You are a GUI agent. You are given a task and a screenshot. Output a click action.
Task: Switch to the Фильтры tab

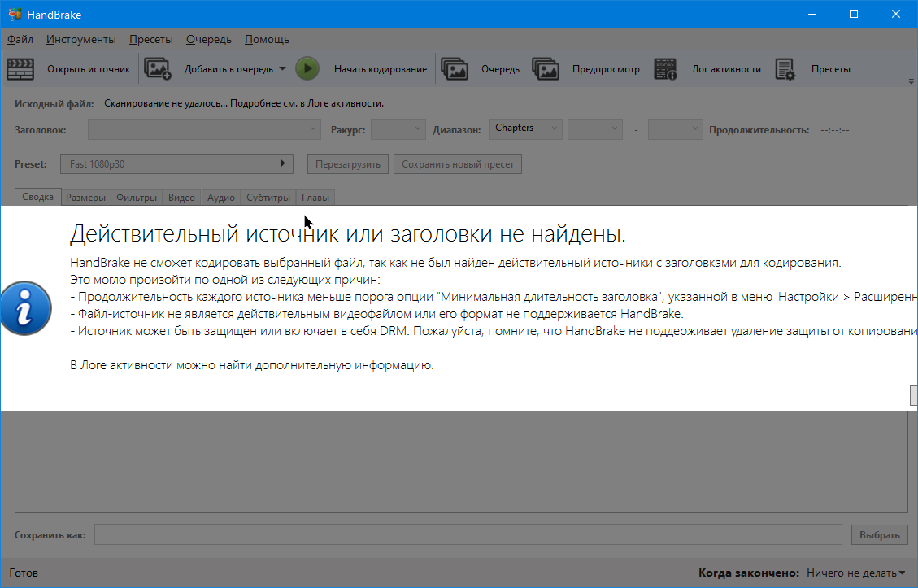pyautogui.click(x=137, y=198)
